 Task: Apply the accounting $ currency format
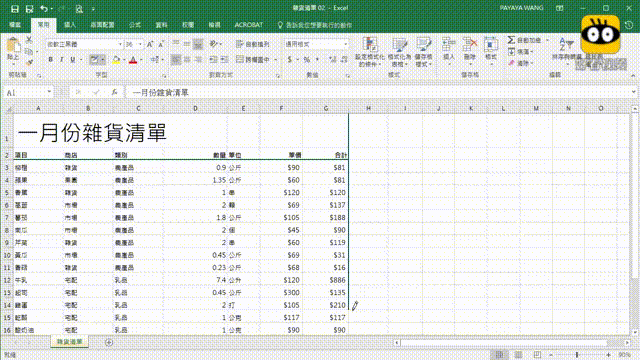coord(290,60)
